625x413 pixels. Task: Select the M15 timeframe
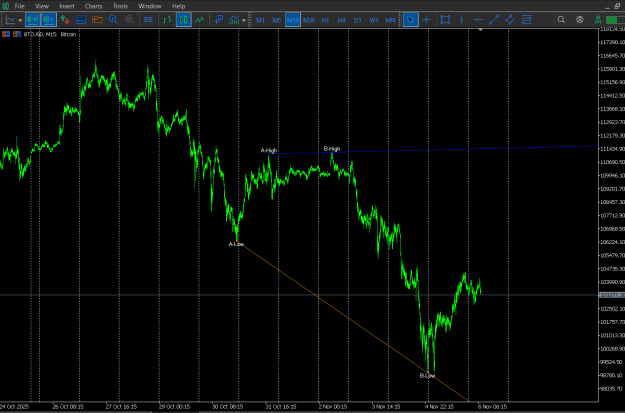(293, 20)
